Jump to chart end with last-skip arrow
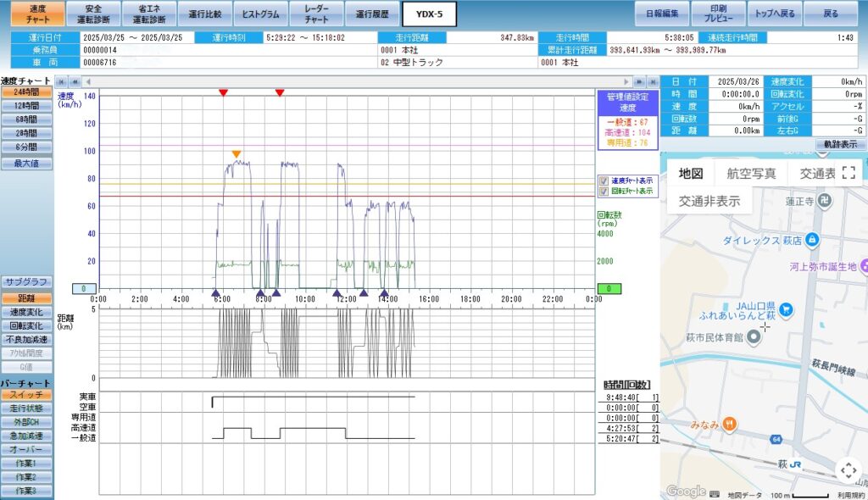 click(x=654, y=81)
